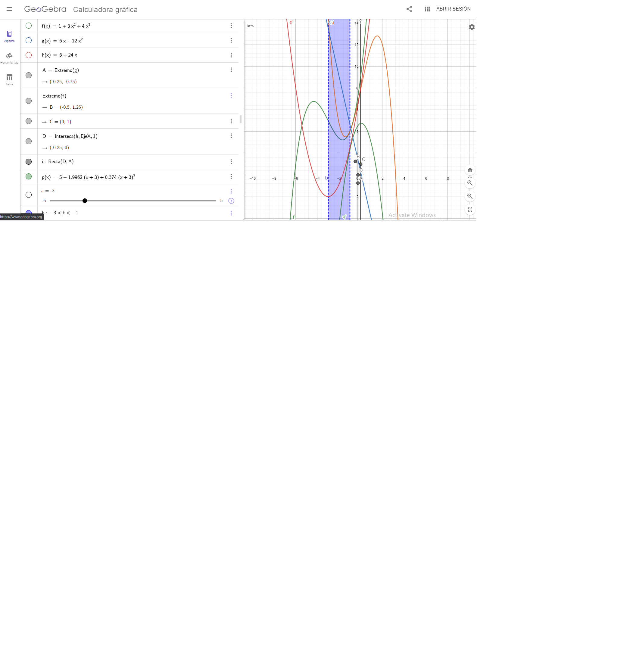Screen dimensions: 636x672
Task: Click the share icon in header
Action: [409, 9]
